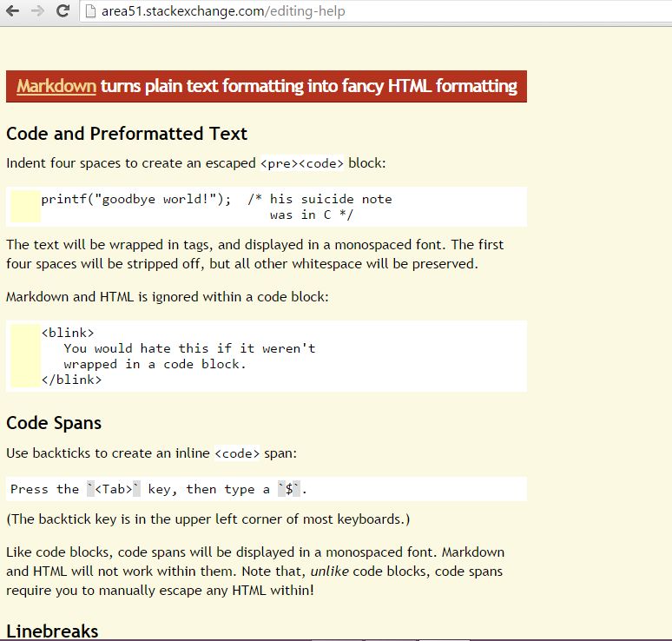Click the page icon in the address bar
This screenshot has height=641, width=672.
pos(90,11)
